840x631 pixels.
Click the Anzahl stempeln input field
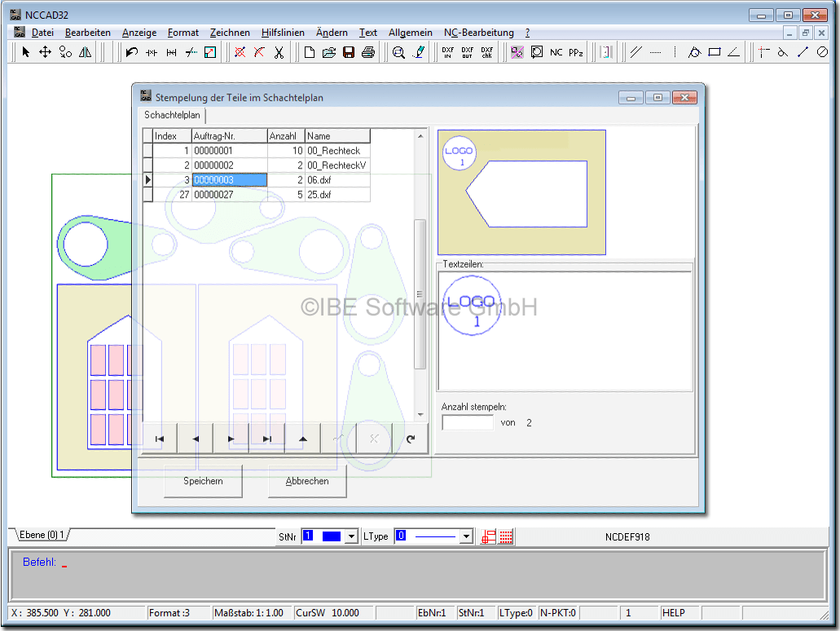coord(468,423)
